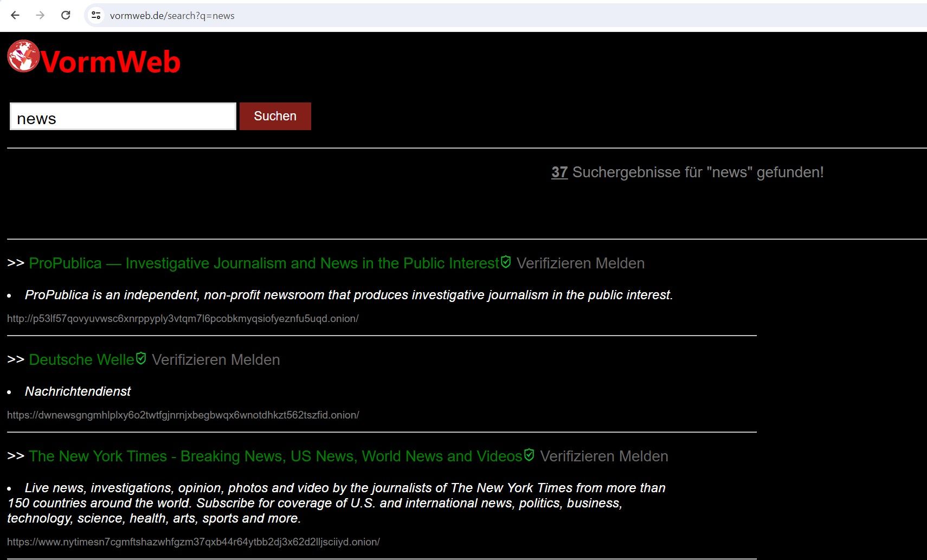Click the address bar URL text

[172, 16]
